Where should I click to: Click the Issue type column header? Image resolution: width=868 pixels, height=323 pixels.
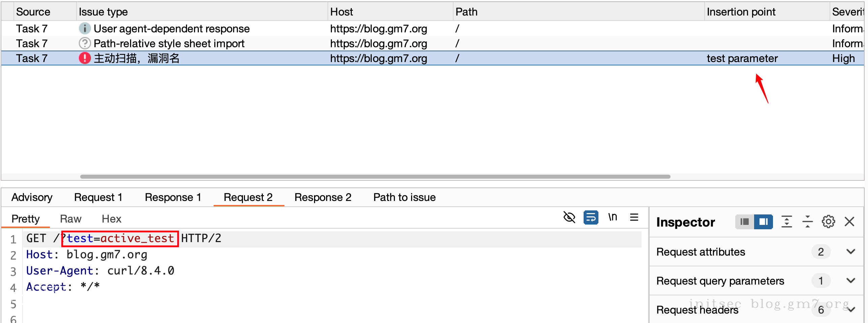point(103,12)
